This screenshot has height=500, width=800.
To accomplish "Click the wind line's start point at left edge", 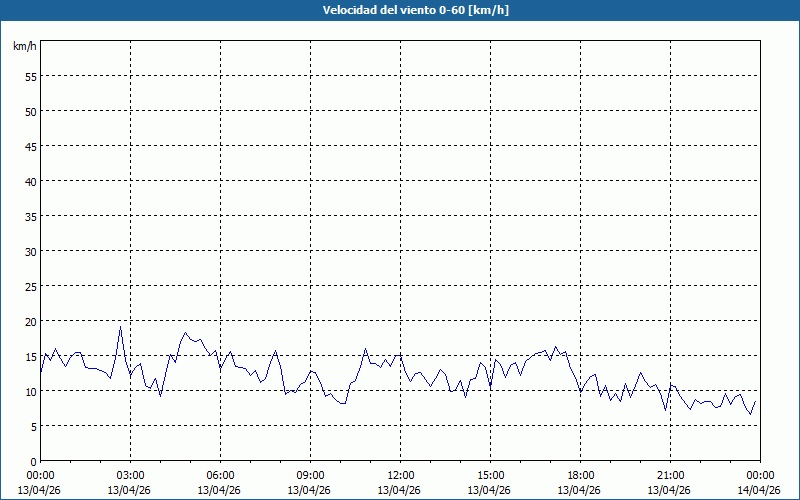I will click(41, 371).
